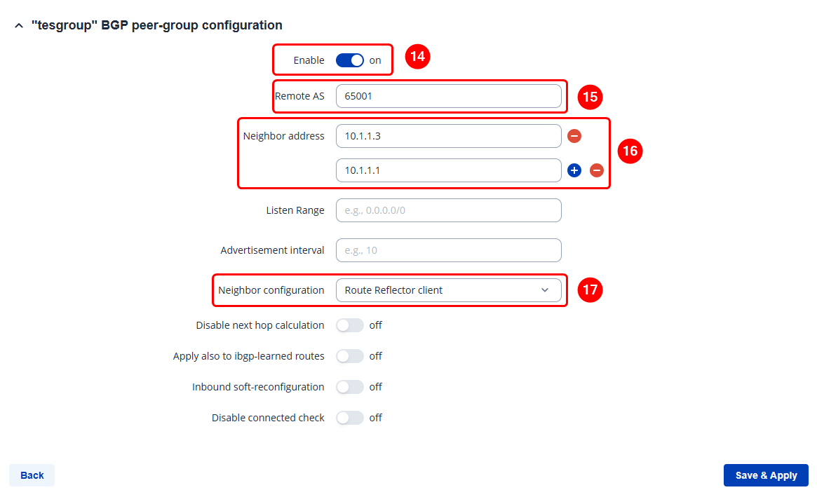
Task: Switch on Inbound soft-reconfiguration
Action: coord(350,387)
